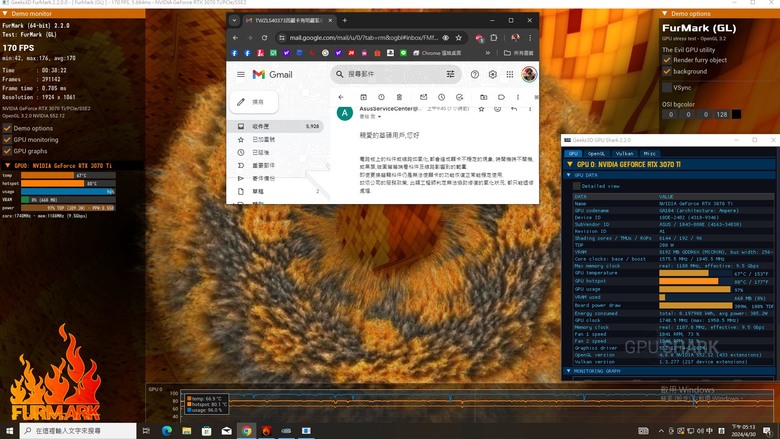Toggle GPU graphs checkbox

click(7, 151)
